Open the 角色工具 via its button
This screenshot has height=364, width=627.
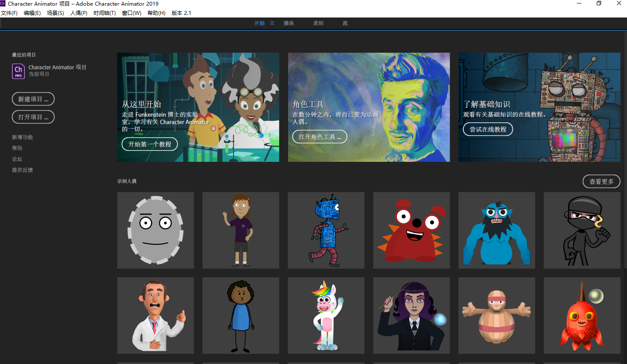(320, 136)
